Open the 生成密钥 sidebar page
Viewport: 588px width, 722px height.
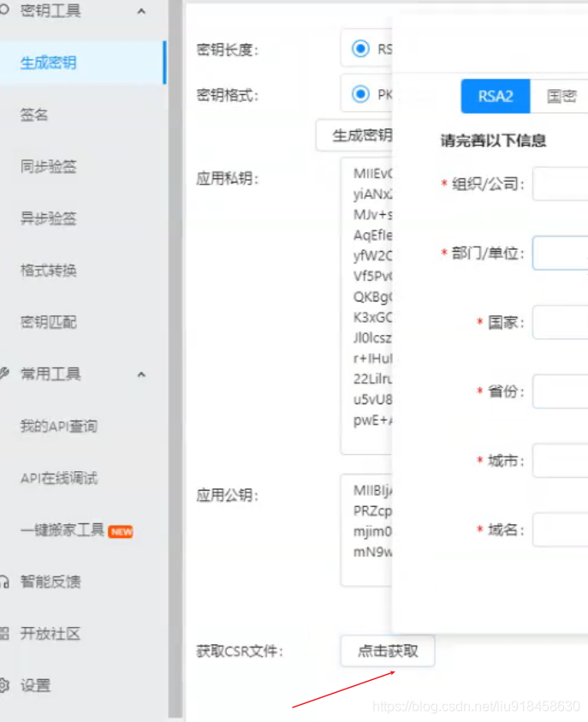tap(82, 63)
